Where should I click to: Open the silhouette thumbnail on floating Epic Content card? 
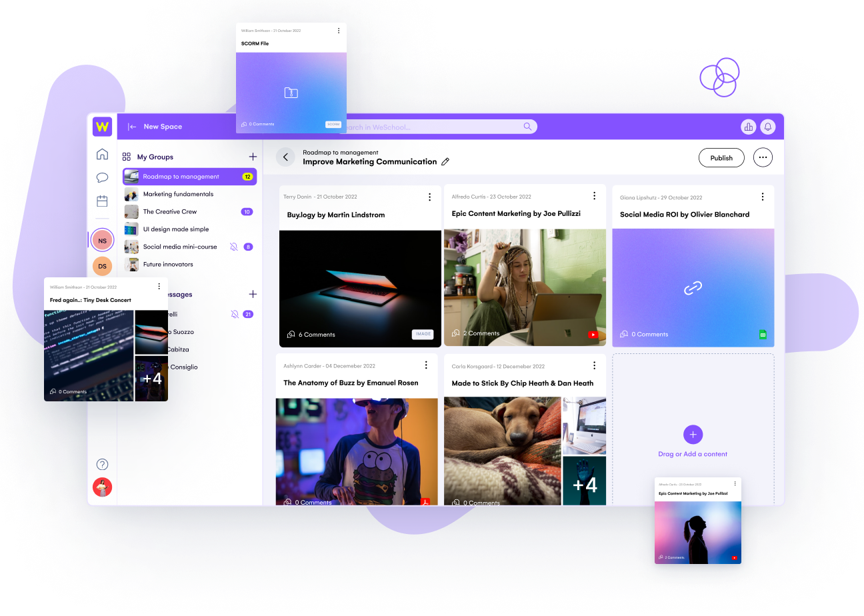[698, 532]
